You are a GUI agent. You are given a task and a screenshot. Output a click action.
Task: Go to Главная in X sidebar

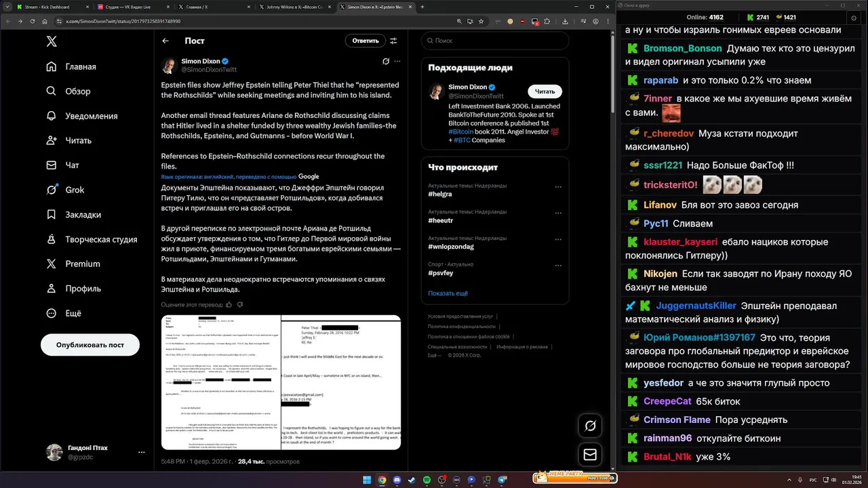click(71, 66)
